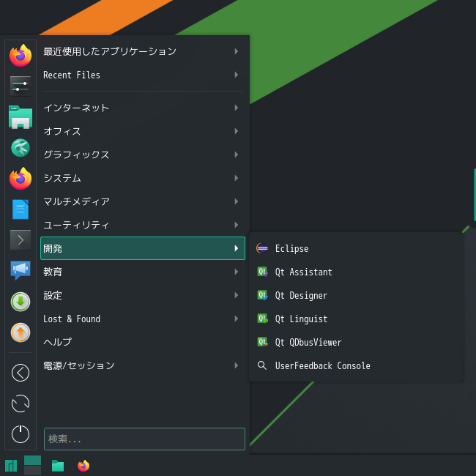Expand the システム category
This screenshot has height=476, width=476.
click(143, 178)
